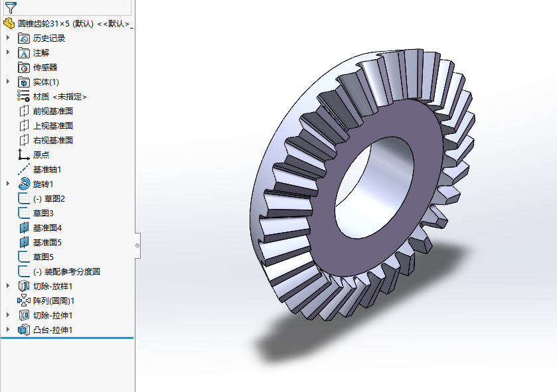Image resolution: width=557 pixels, height=392 pixels.
Task: Click the 凸台-拉伸1 boss extrude icon
Action: [x=24, y=330]
